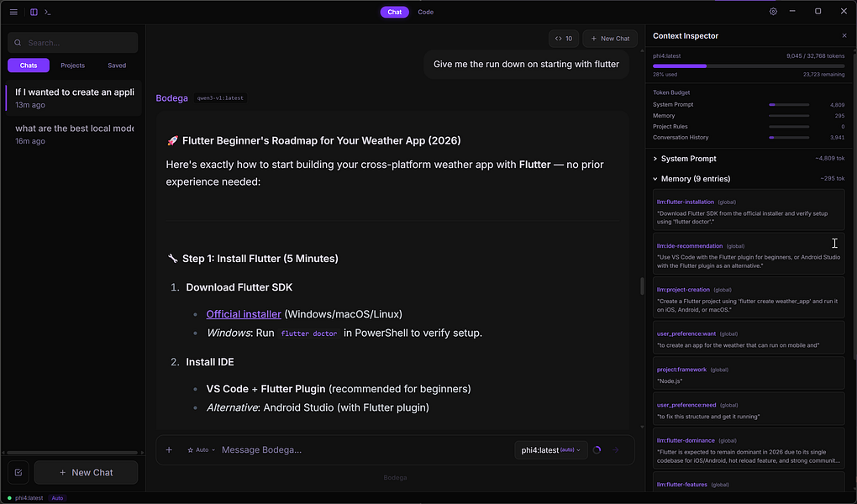This screenshot has height=504, width=857.
Task: Click status bar phi4:latest indicator
Action: pyautogui.click(x=25, y=498)
